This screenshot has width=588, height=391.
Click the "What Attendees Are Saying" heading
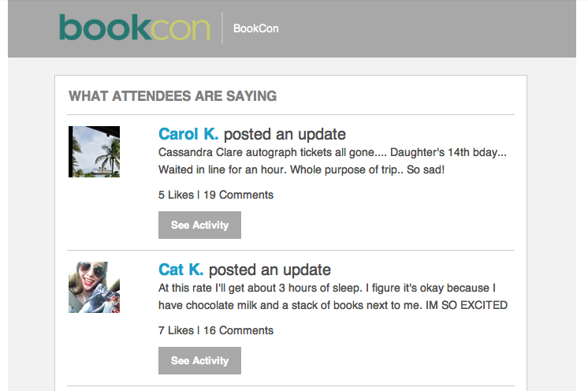click(x=173, y=96)
